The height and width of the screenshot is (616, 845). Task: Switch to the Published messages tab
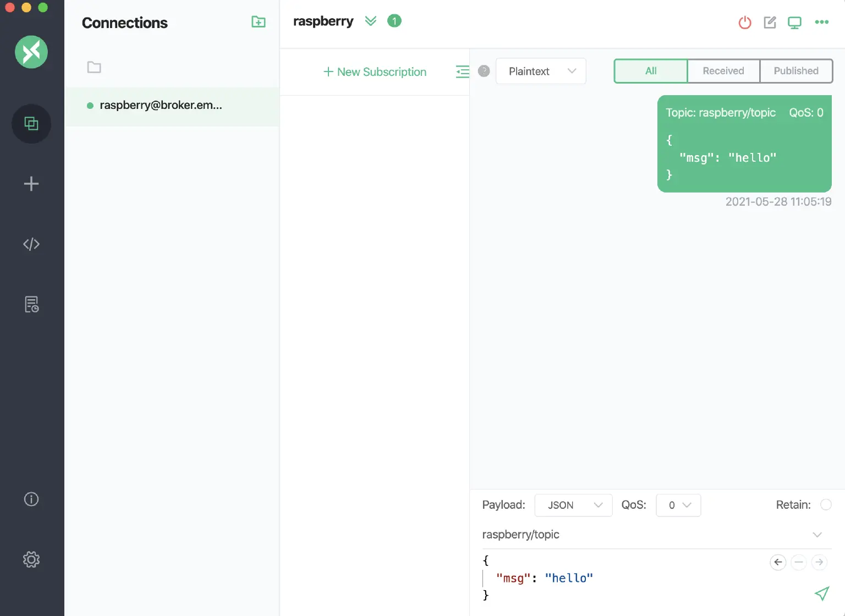point(795,71)
